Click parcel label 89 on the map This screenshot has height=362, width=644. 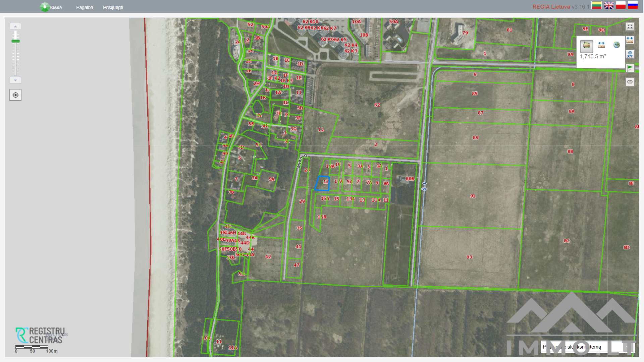pos(476,138)
